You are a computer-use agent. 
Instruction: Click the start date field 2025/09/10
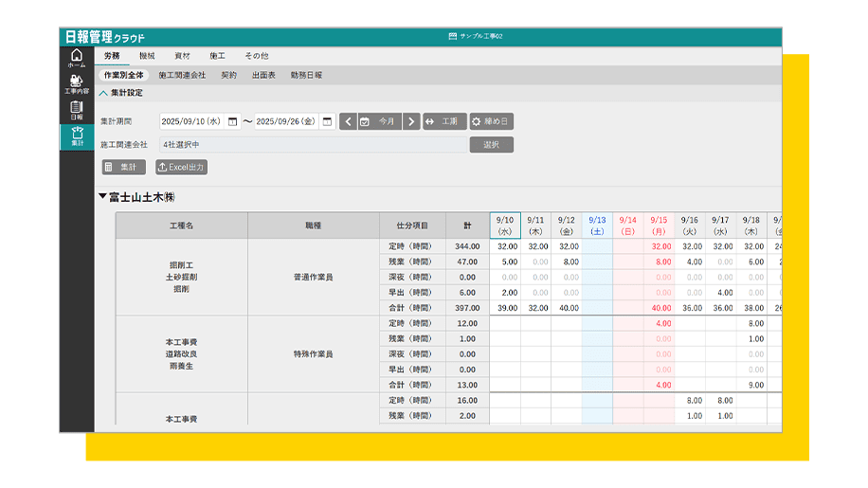click(191, 121)
